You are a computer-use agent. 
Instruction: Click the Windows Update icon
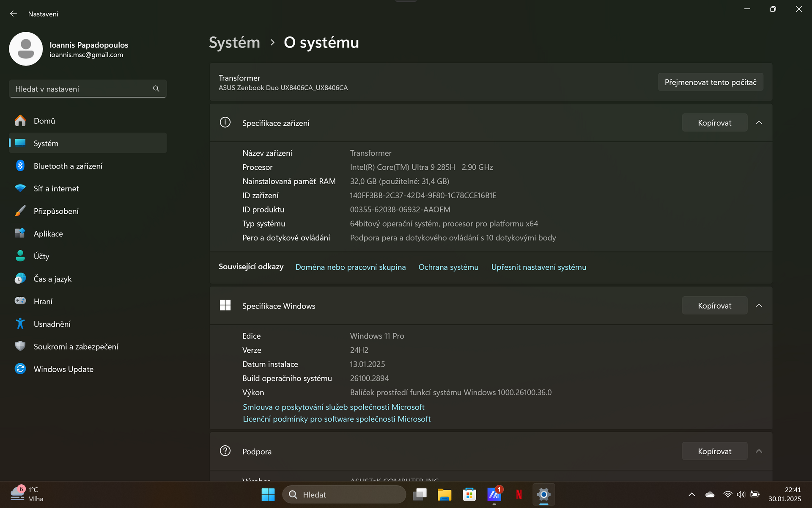pyautogui.click(x=20, y=369)
